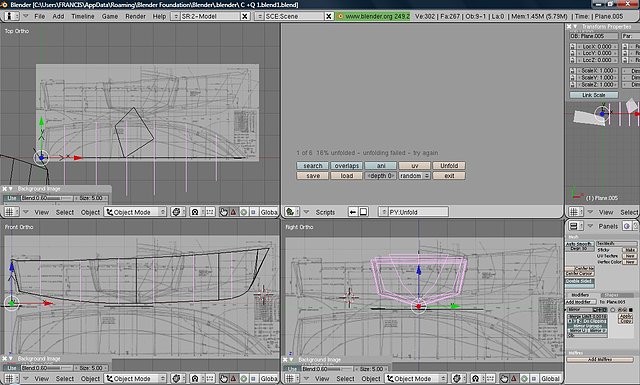Adjust the depth 0 number field
This screenshot has width=640, height=385.
point(381,176)
